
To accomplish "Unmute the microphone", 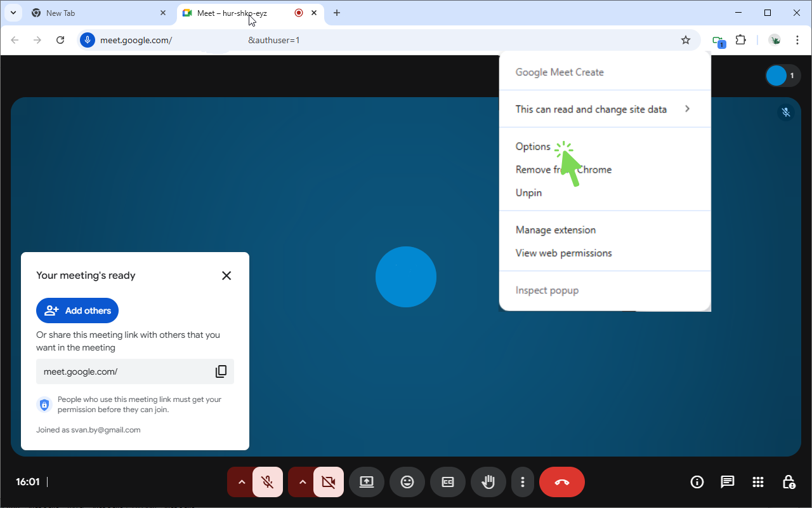I will tap(268, 482).
